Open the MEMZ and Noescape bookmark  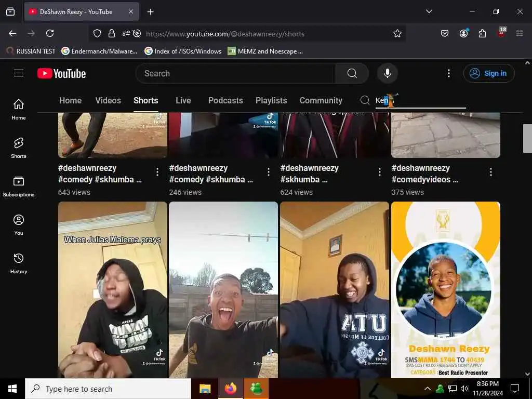tap(265, 51)
